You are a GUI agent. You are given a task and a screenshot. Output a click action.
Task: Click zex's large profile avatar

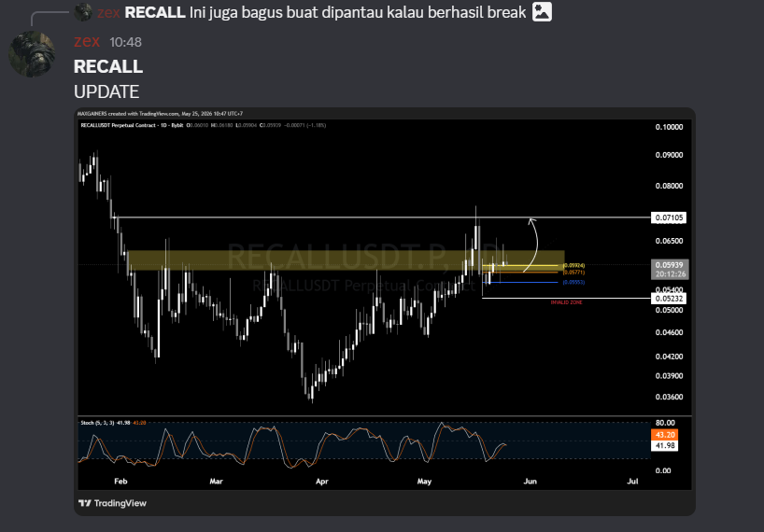click(32, 54)
